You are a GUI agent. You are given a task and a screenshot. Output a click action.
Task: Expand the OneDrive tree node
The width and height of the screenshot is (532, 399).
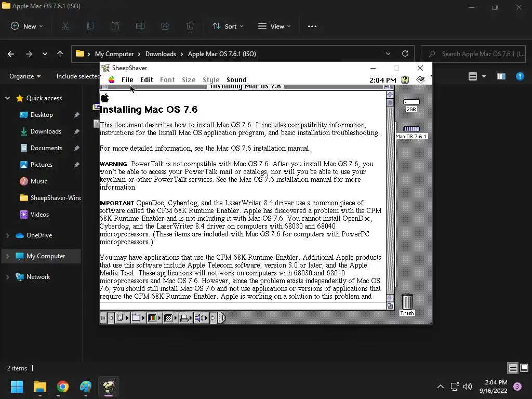7,235
